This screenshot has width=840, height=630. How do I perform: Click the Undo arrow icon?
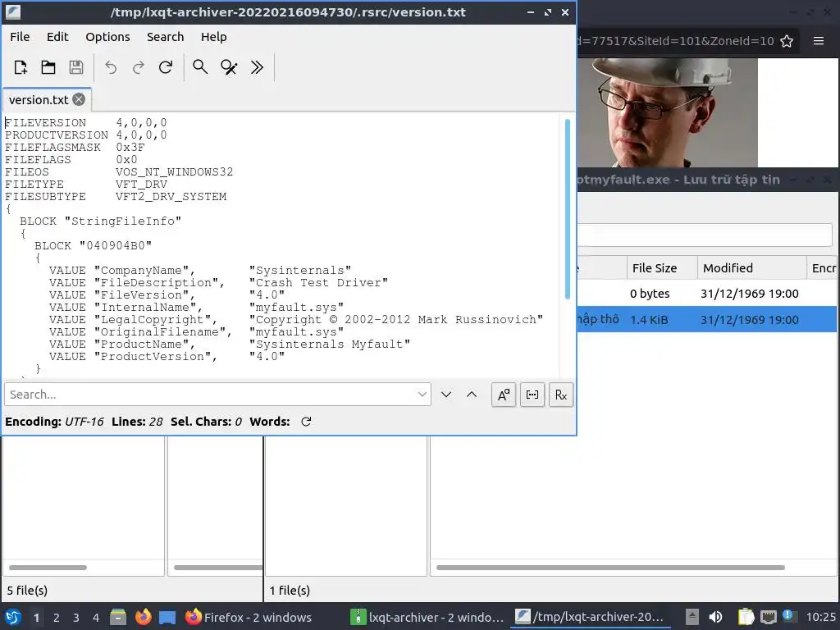tap(111, 67)
